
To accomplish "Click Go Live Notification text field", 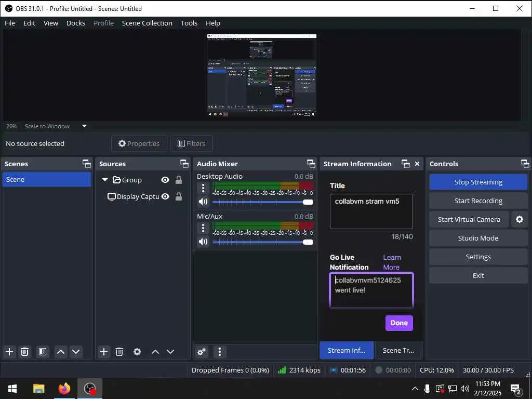I will coord(371,290).
